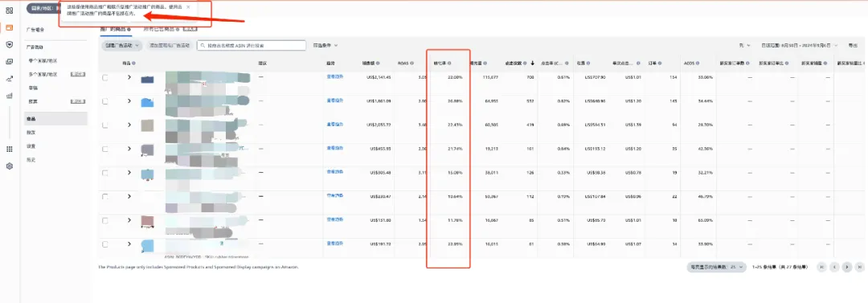The image size is (868, 303).
Task: Open the 筛选条件 filter dropdown
Action: tap(325, 46)
